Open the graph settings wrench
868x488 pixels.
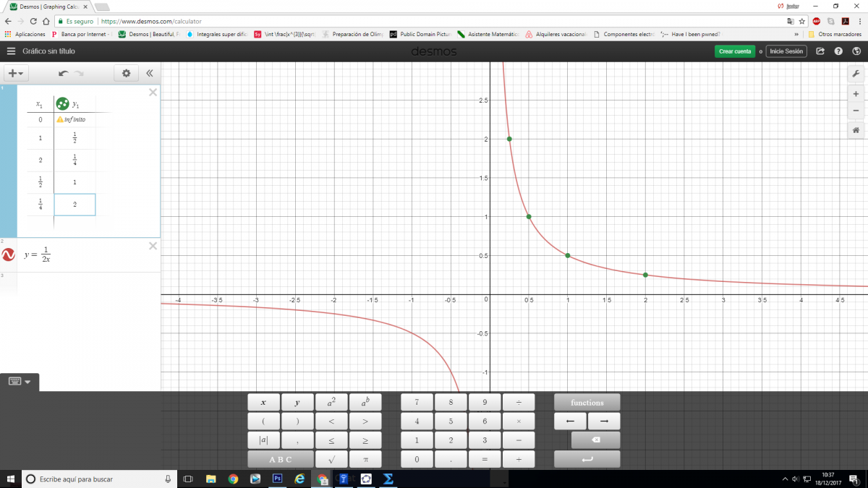(856, 74)
